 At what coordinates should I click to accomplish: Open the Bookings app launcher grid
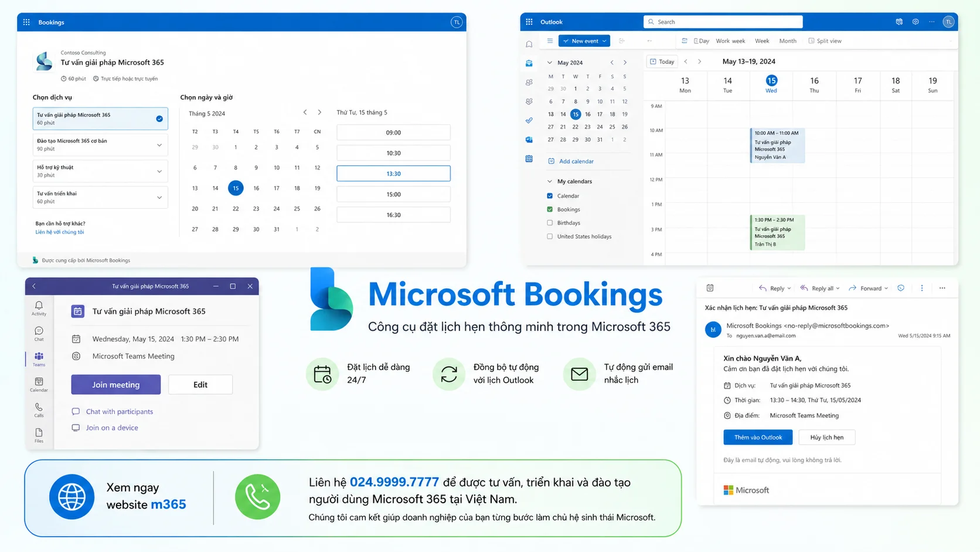coord(26,22)
